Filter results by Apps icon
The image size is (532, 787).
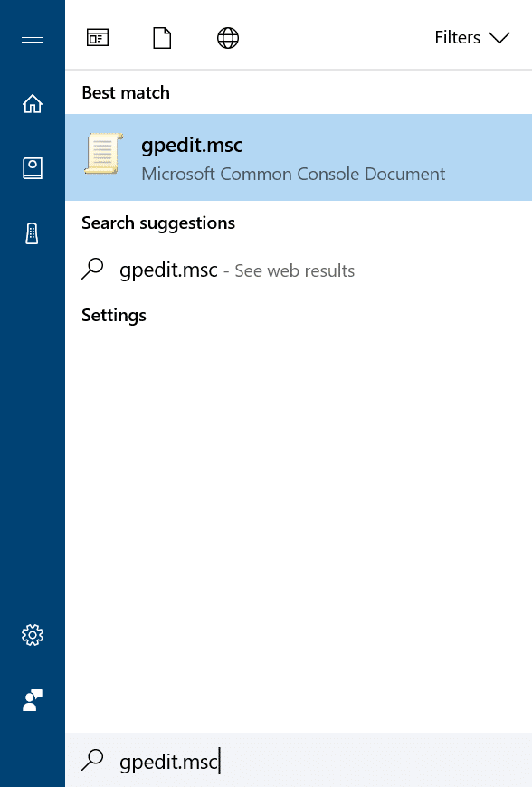tap(98, 38)
